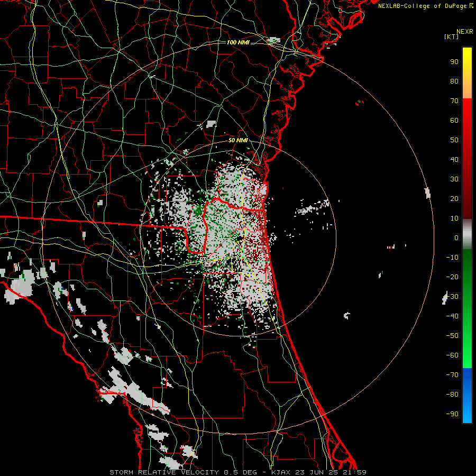Click the -90 value on velocity scale

(452, 414)
